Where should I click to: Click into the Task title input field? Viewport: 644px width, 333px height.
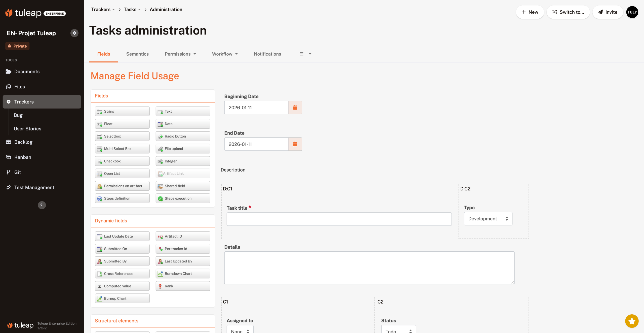[339, 219]
